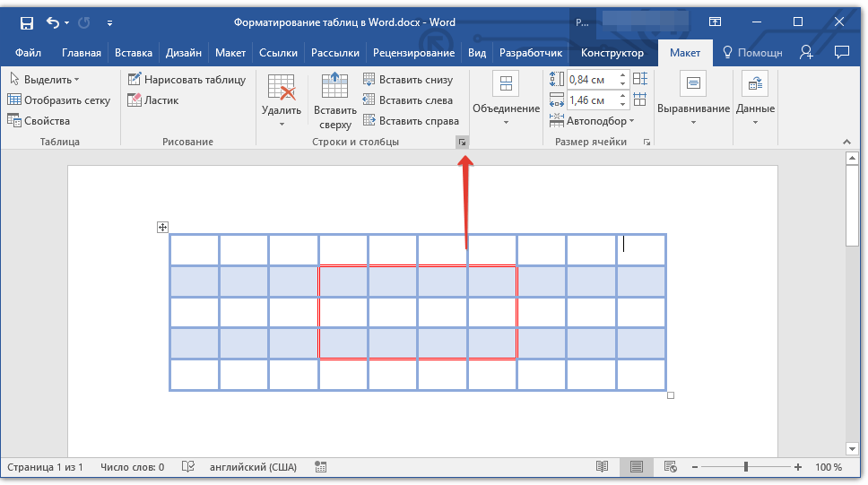Click Insert Right (Вставить справа)
The width and height of the screenshot is (868, 485).
pyautogui.click(x=411, y=121)
